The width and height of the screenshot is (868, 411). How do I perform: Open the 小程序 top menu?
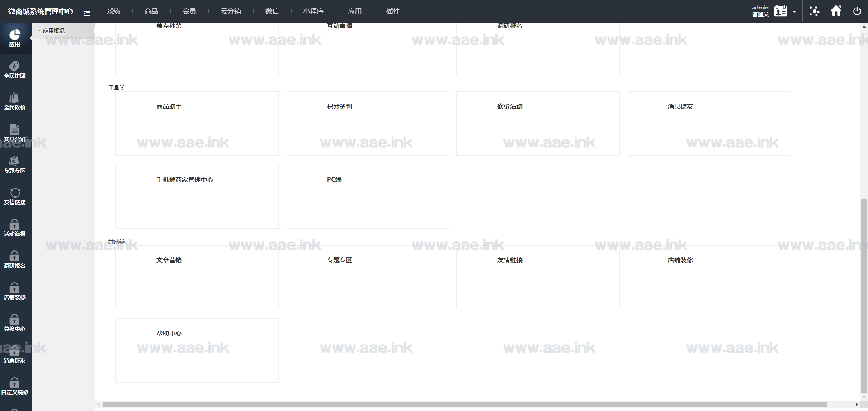point(313,11)
